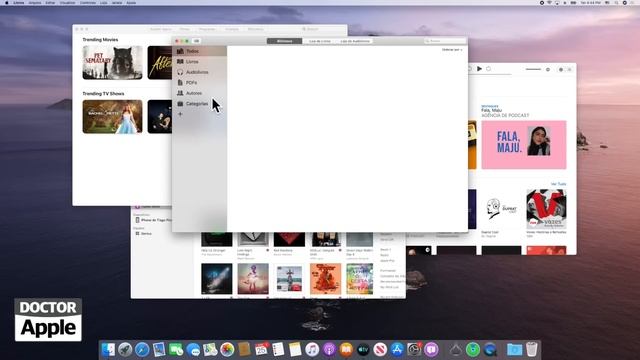
Task: Open the Apple menu
Action: [x=7, y=2]
